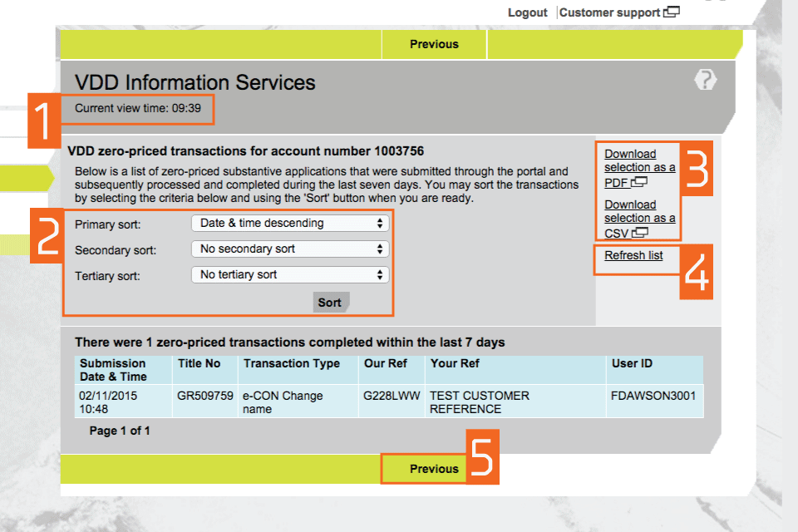The image size is (798, 532).
Task: Open the Primary sort dropdown
Action: click(290, 224)
